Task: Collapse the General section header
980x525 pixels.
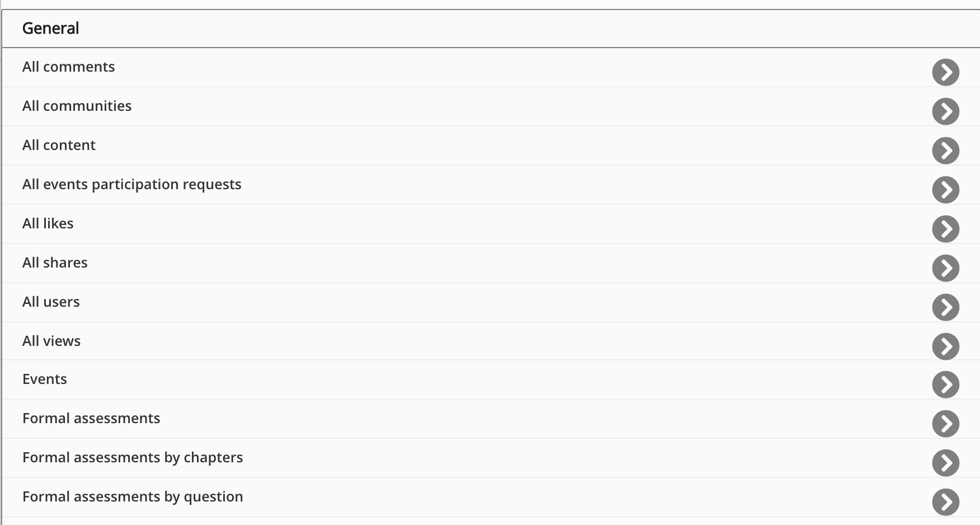Action: tap(50, 29)
